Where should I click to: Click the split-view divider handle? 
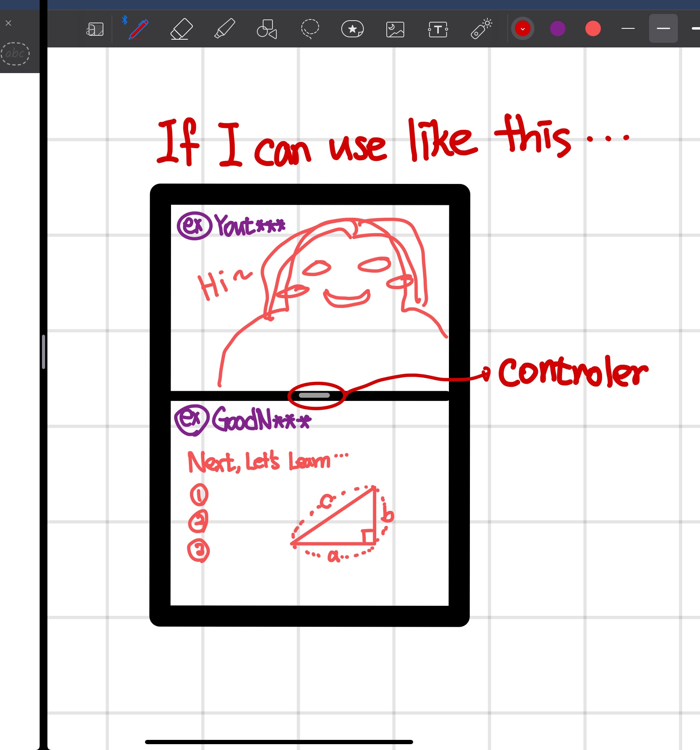(44, 351)
